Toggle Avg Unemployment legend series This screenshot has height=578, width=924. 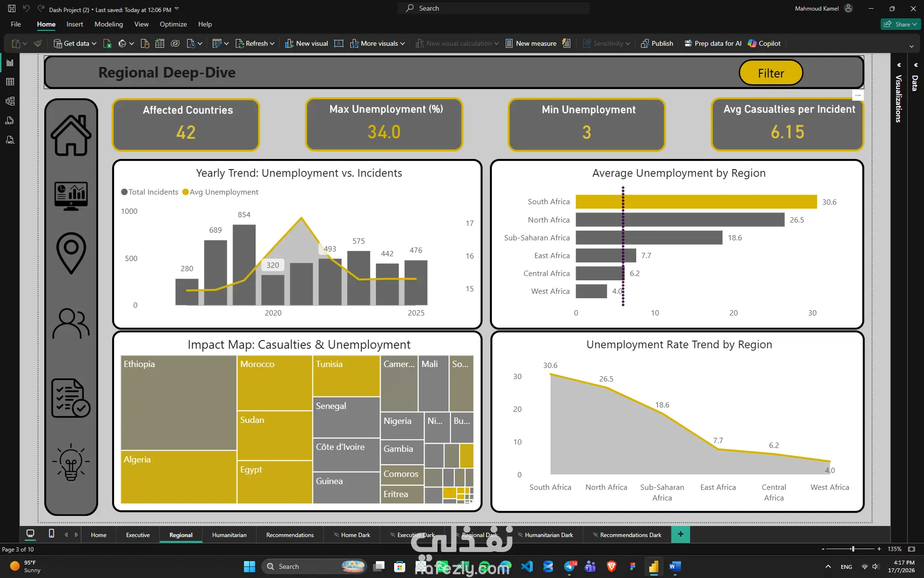[220, 192]
